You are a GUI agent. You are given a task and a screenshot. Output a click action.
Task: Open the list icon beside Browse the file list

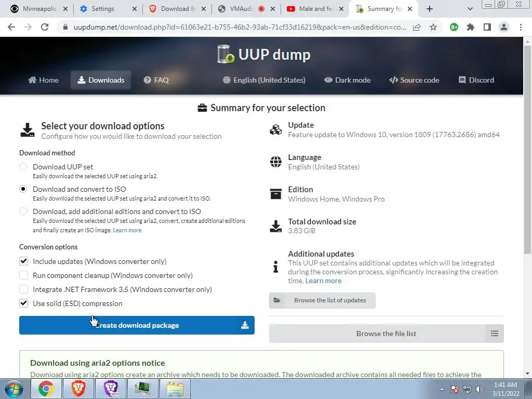495,334
